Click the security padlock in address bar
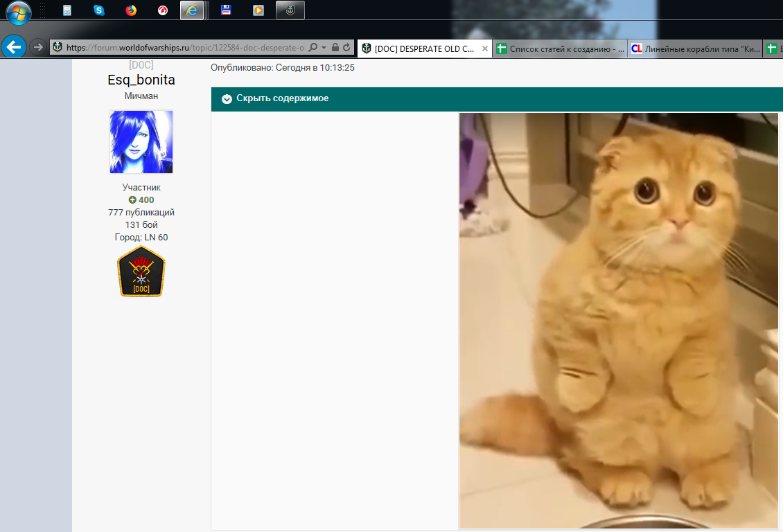This screenshot has width=783, height=532. 335,48
